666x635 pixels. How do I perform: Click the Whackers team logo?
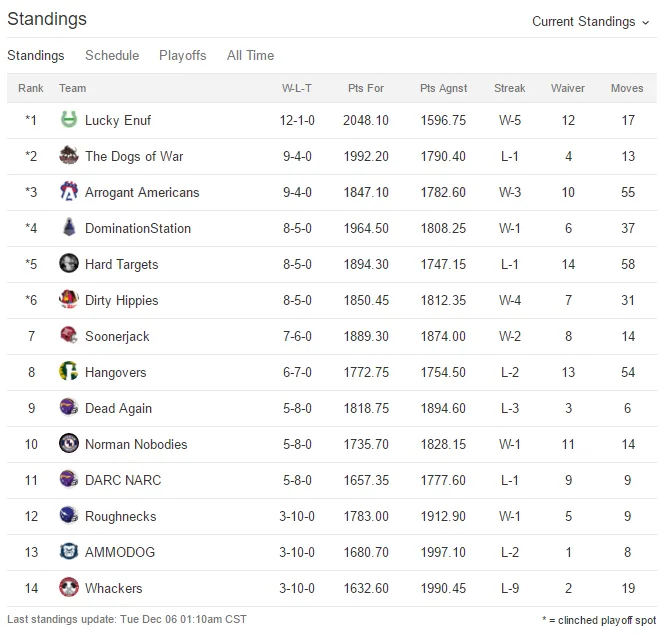68,587
